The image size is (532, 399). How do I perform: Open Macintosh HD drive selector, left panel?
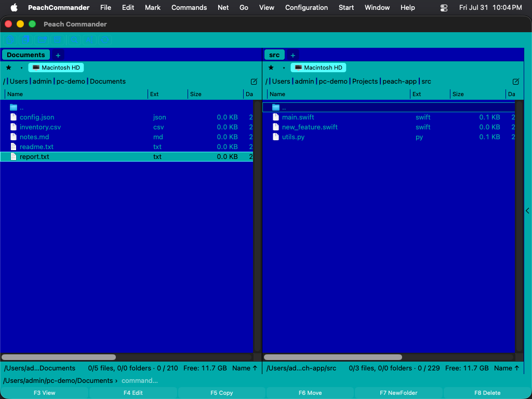click(56, 68)
